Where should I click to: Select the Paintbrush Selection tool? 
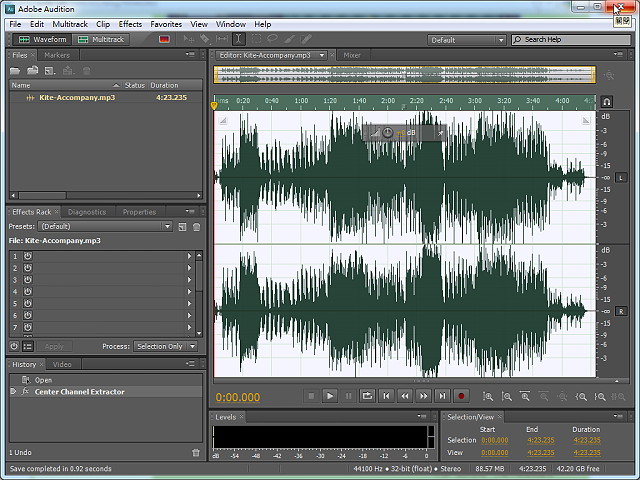(x=289, y=39)
